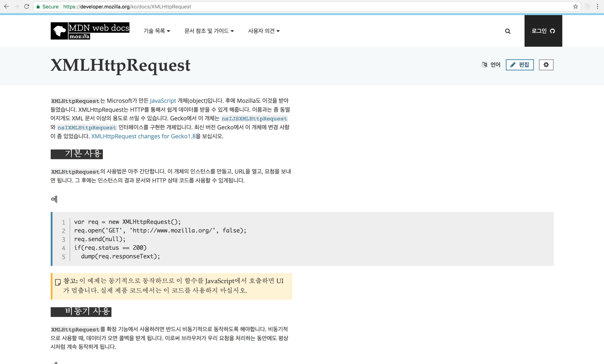This screenshot has width=604, height=364.
Task: Expand the 기술 목록 menu
Action: pos(157,31)
